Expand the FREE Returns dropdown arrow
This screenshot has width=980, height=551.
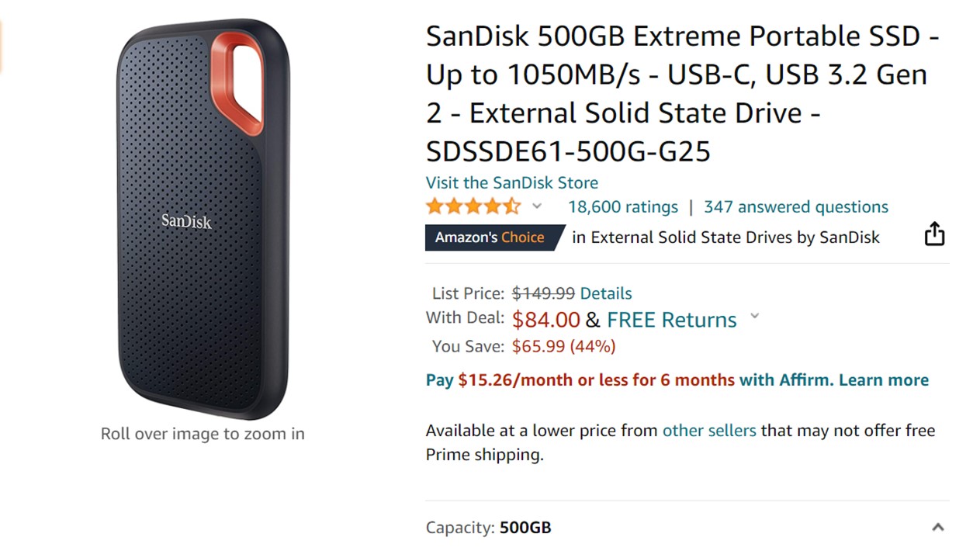tap(754, 317)
